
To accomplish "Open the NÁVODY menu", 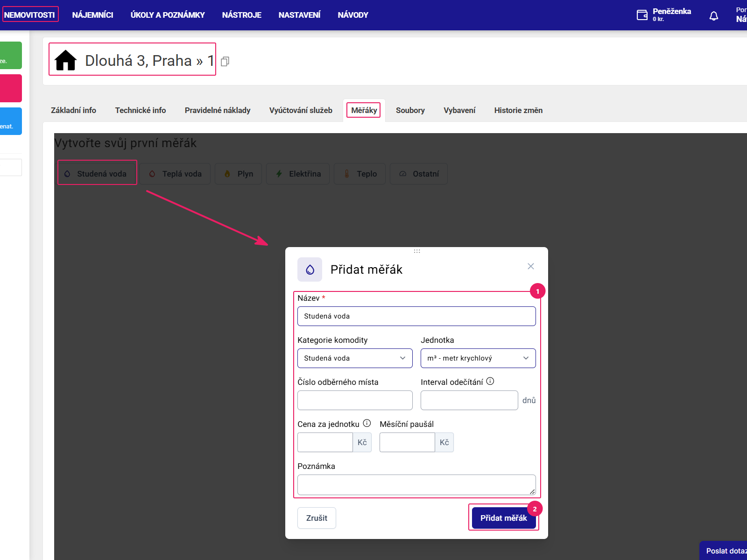I will coord(353,15).
